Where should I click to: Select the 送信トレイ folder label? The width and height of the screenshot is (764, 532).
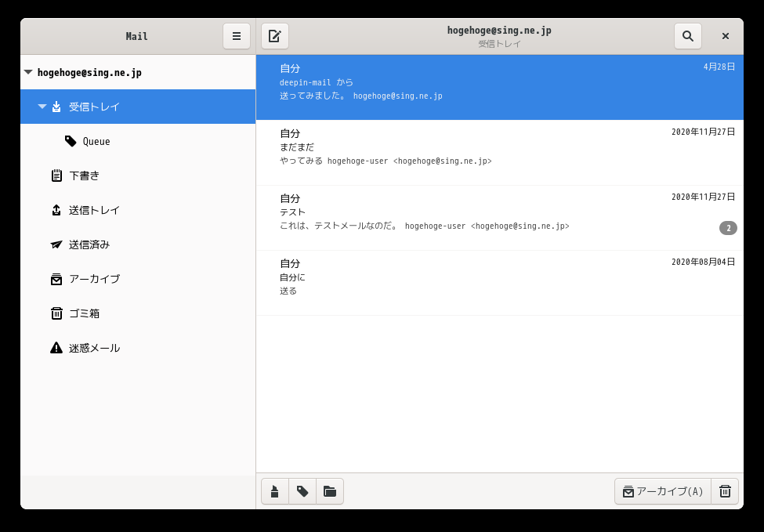[x=95, y=210]
